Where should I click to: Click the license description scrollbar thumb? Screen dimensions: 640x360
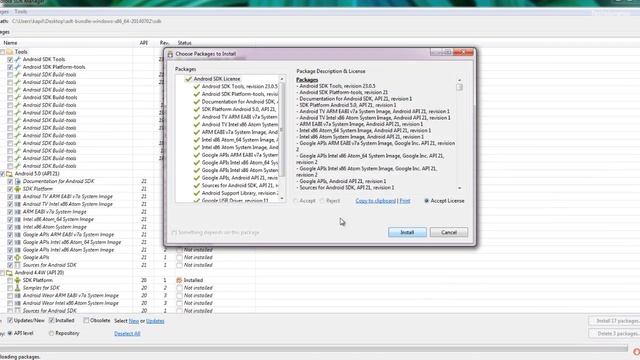(460, 87)
